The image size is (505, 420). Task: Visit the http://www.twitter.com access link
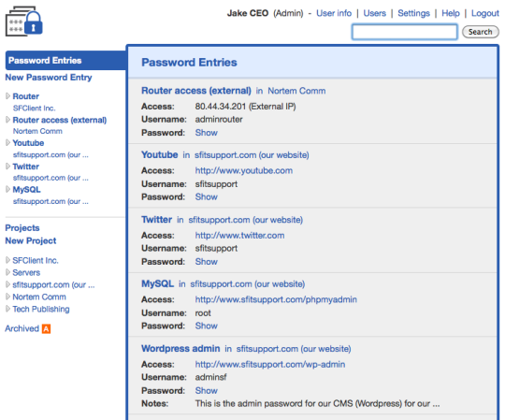pyautogui.click(x=239, y=236)
